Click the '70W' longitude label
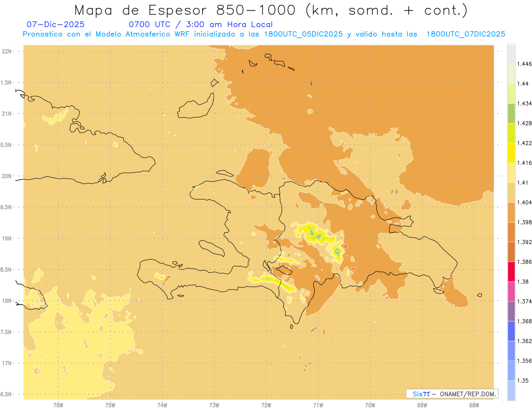This screenshot has height=411, width=532. [370, 405]
